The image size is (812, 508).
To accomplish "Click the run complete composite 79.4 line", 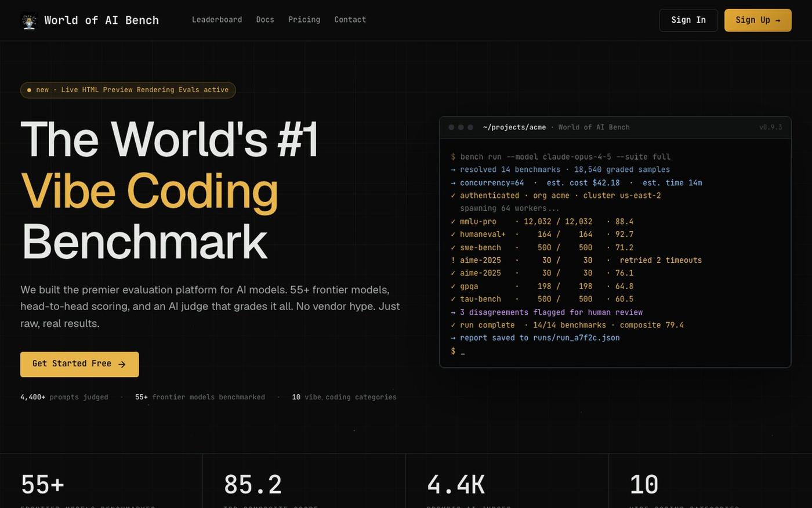I will [567, 325].
